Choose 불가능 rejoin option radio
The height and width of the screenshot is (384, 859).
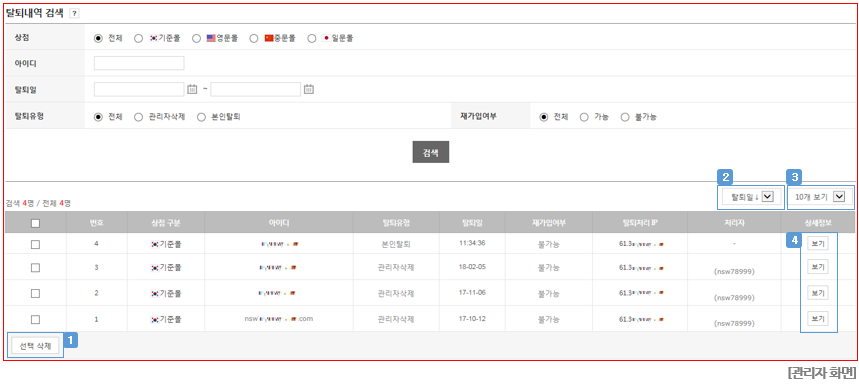[x=625, y=117]
